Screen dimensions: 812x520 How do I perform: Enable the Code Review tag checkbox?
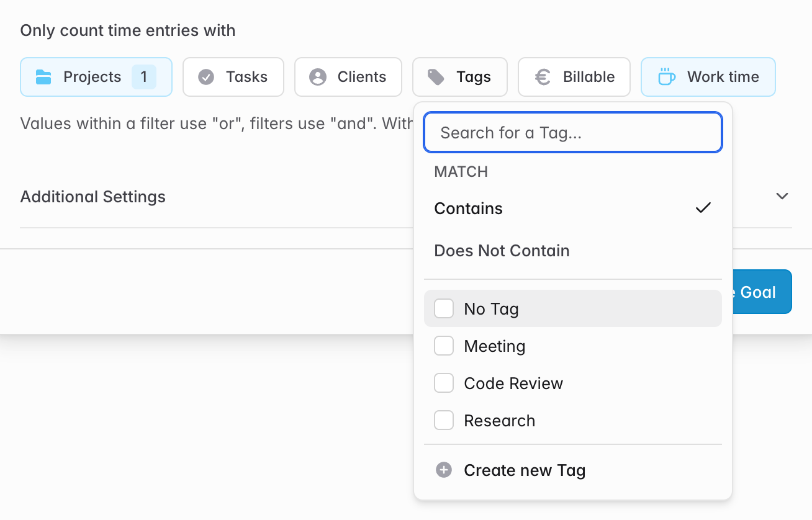[x=444, y=383]
